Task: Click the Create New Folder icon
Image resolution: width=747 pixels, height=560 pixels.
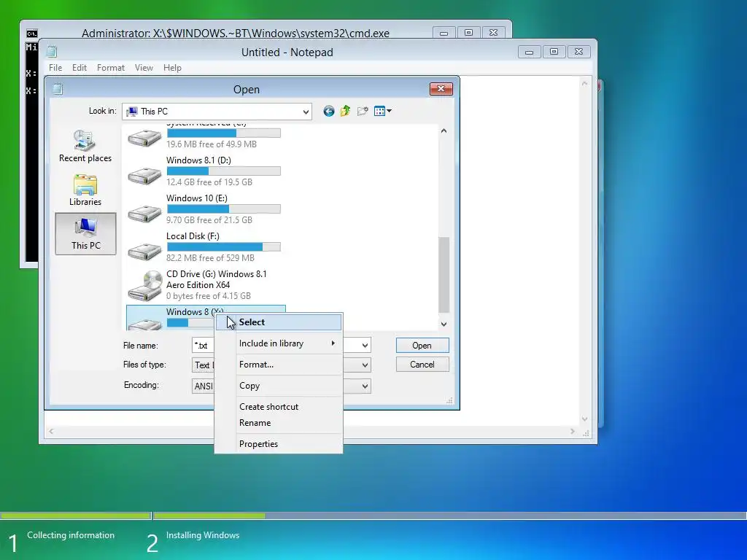Action: (363, 112)
